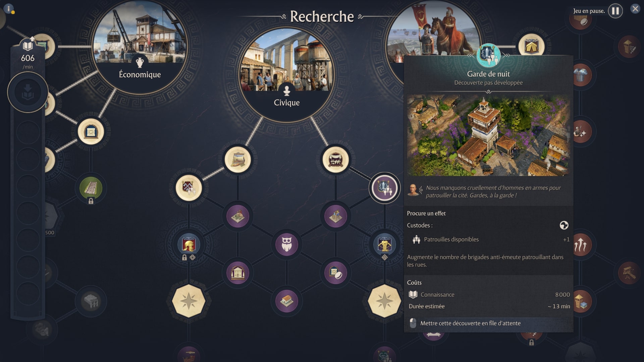Select the left octagonal star milestone node
Image resolution: width=644 pixels, height=362 pixels.
pyautogui.click(x=189, y=301)
